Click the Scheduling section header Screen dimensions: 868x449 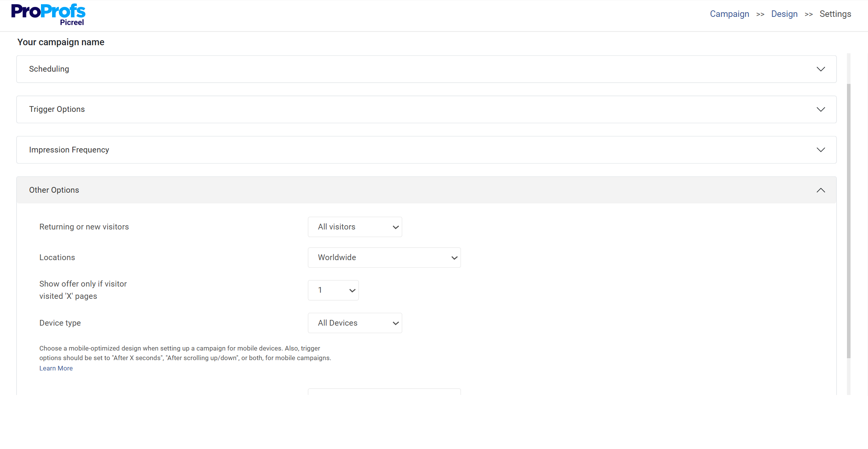pos(49,69)
